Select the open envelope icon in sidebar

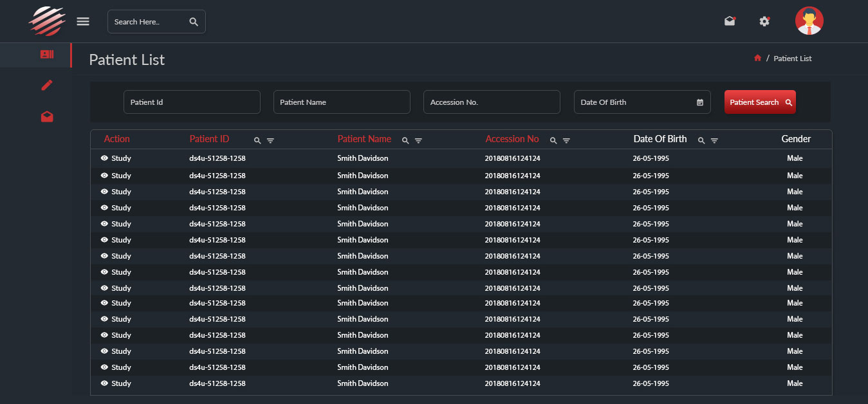point(47,116)
